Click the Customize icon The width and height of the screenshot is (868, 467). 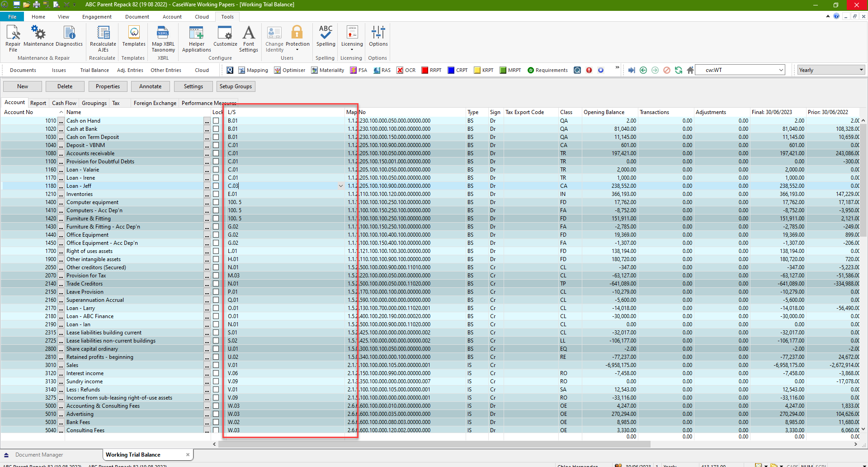225,36
